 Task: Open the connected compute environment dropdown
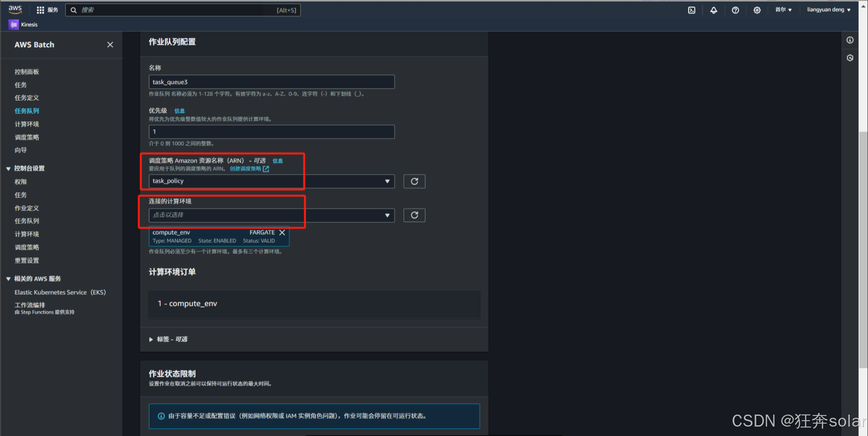[x=271, y=215]
